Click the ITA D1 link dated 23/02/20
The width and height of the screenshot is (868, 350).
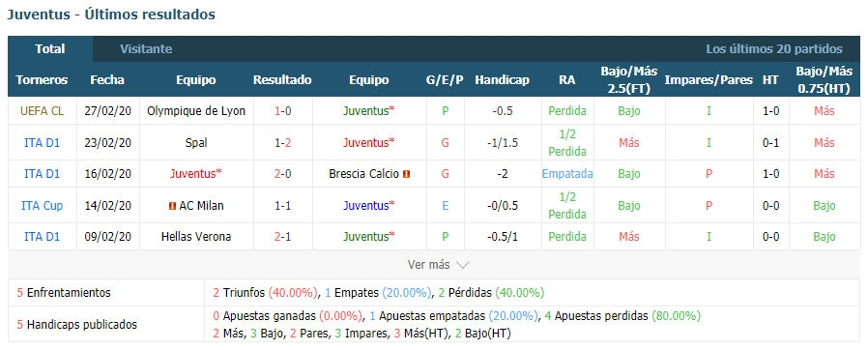[43, 143]
